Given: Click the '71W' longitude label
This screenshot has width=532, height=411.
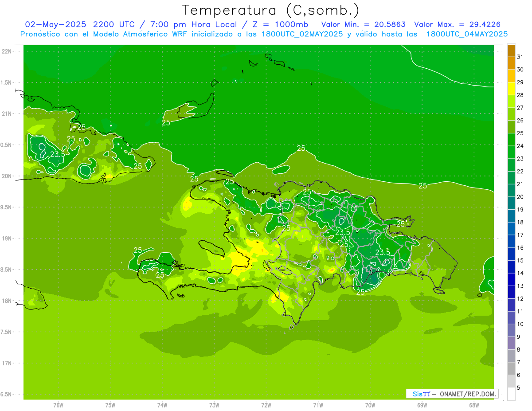Looking at the screenshot, I should (x=318, y=405).
